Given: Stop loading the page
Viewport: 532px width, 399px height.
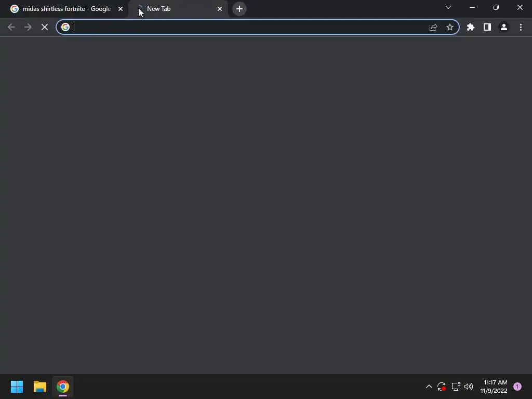Looking at the screenshot, I should click(45, 27).
